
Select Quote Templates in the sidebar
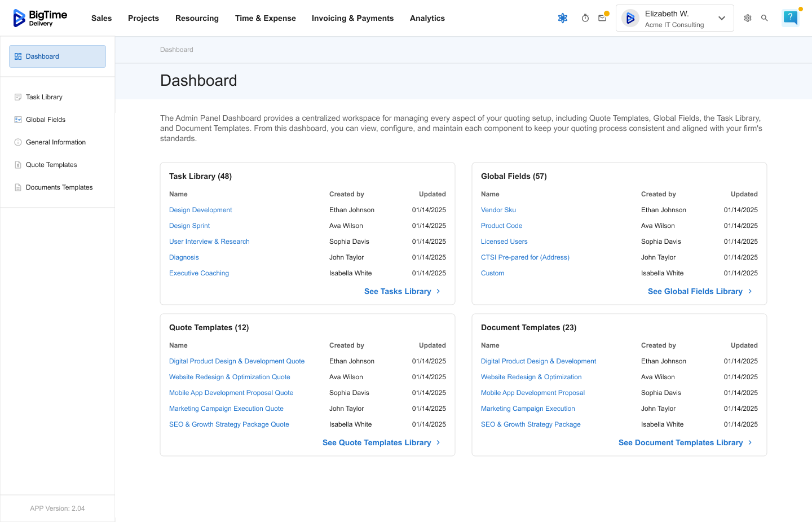tap(51, 165)
